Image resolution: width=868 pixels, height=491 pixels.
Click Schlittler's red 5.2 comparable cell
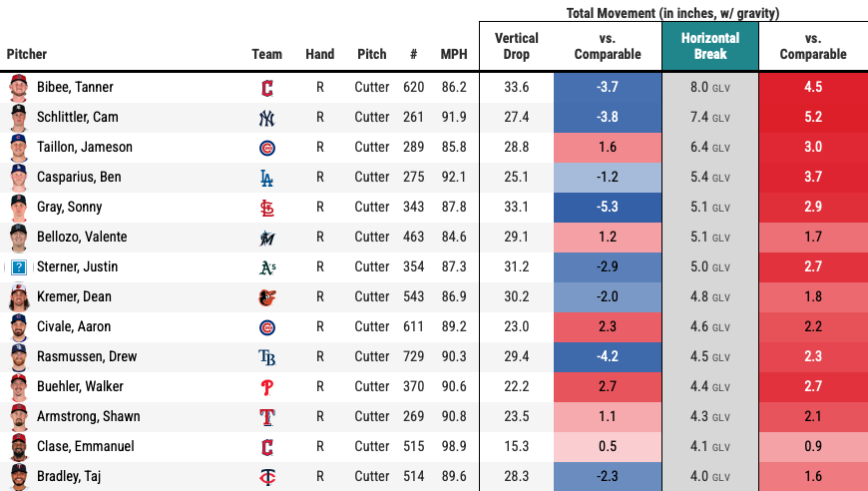[812, 118]
